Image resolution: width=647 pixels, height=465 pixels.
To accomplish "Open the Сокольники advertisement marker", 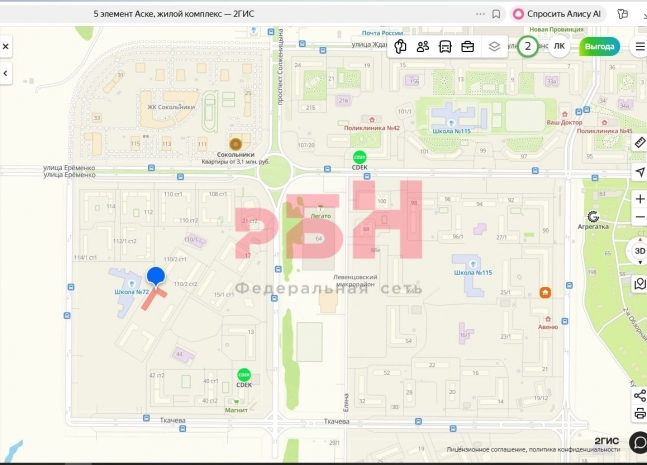I will tap(235, 144).
